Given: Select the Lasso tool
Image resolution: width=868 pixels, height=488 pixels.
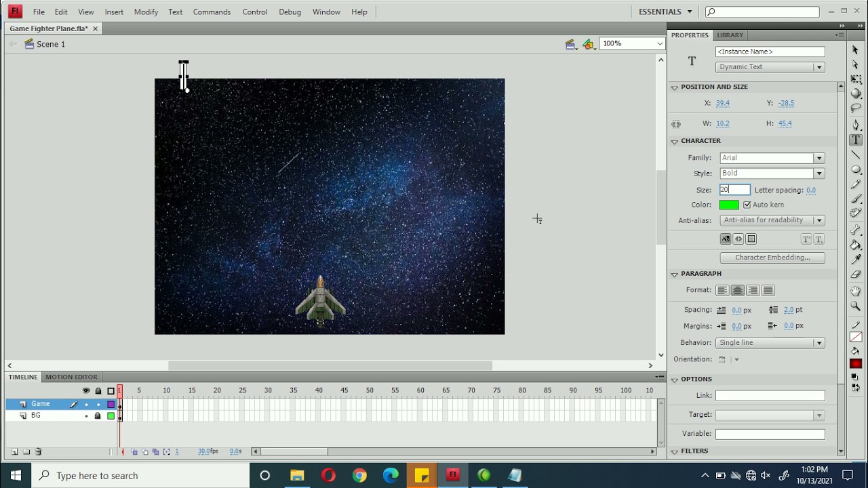Looking at the screenshot, I should (856, 108).
